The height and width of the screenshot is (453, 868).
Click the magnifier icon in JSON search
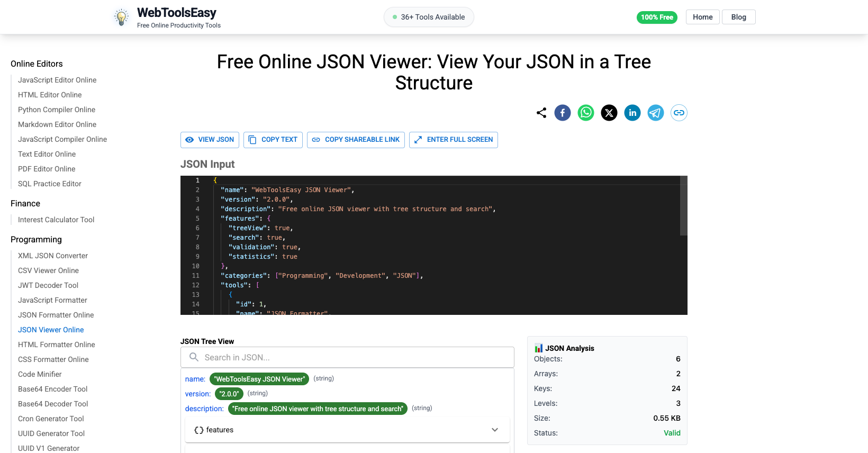[x=194, y=357]
